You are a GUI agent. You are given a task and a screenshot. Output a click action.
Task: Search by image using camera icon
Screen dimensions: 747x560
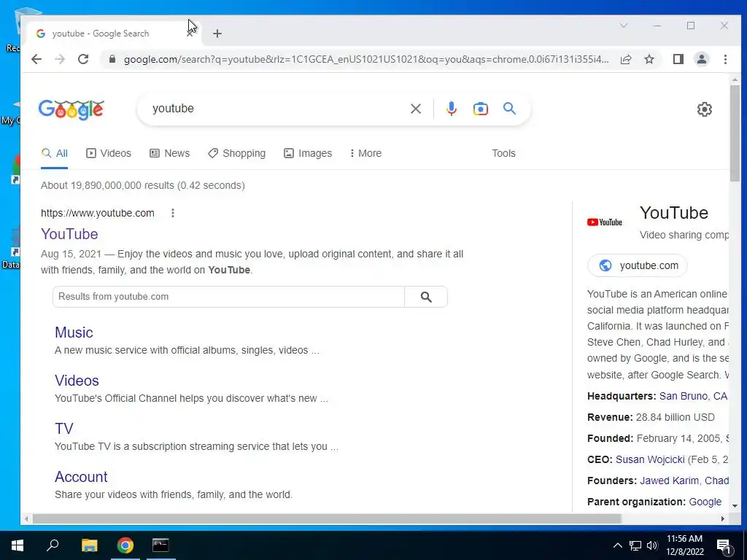[480, 109]
